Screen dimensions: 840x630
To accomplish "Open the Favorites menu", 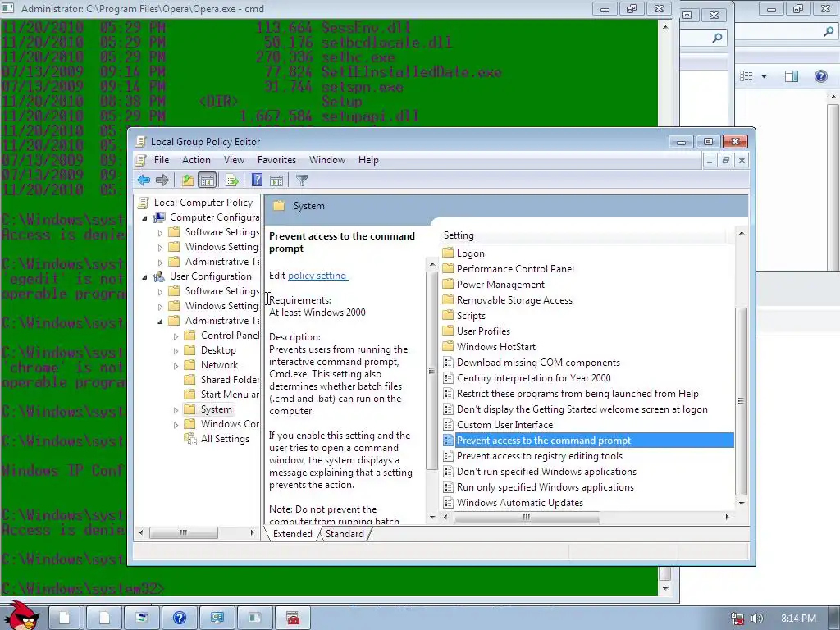I will [x=276, y=160].
